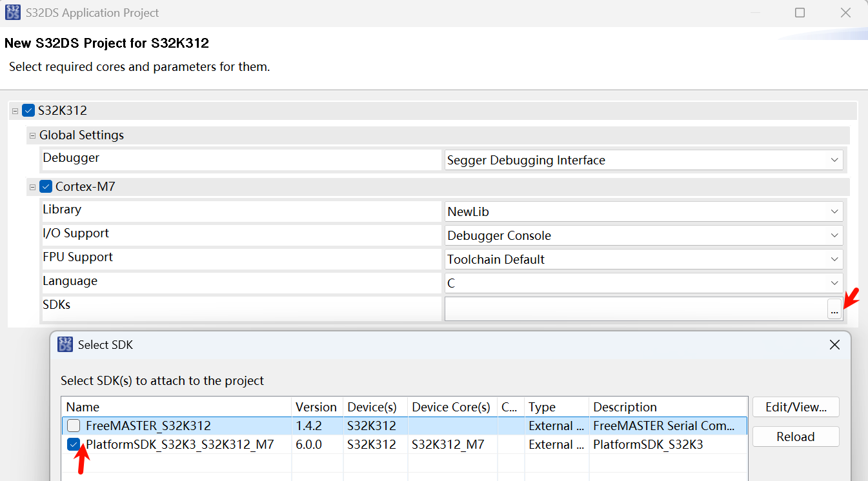Click the S32K312_M7 device core cell

[449, 444]
